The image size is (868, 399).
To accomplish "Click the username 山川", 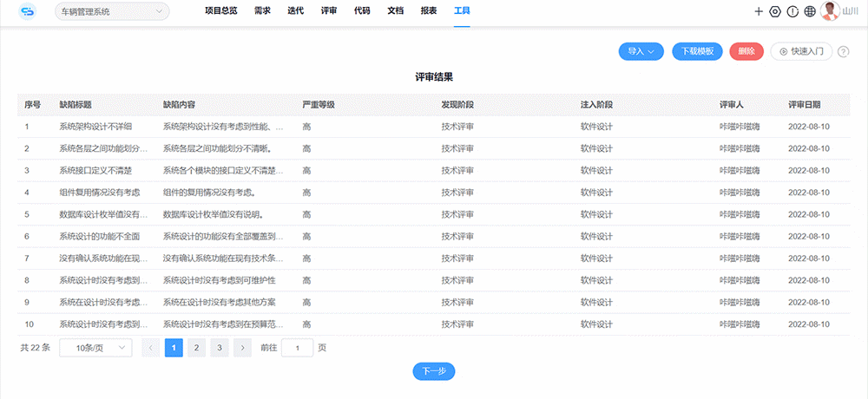I will point(850,11).
